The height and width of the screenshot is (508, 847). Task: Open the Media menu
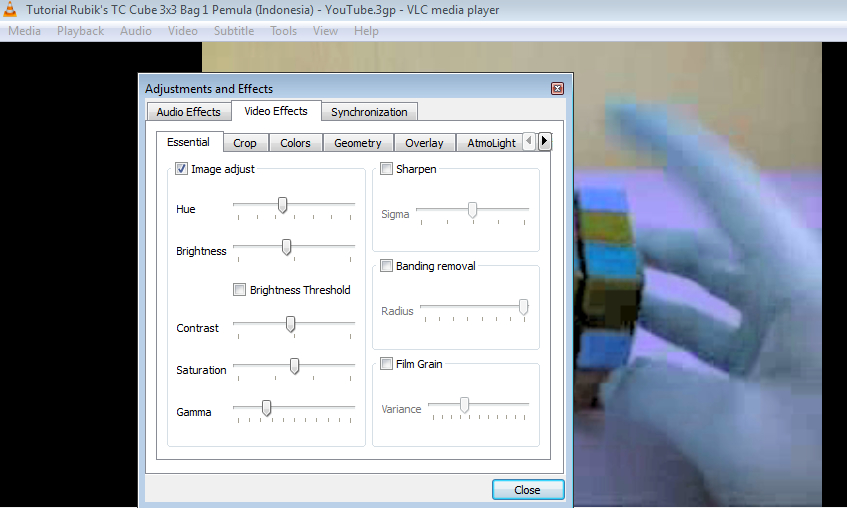(x=24, y=31)
